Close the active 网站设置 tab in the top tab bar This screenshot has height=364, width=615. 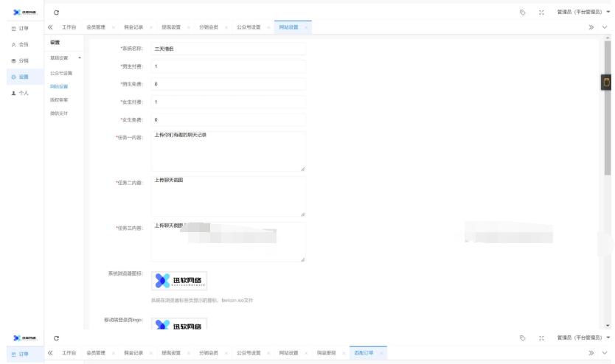[306, 27]
